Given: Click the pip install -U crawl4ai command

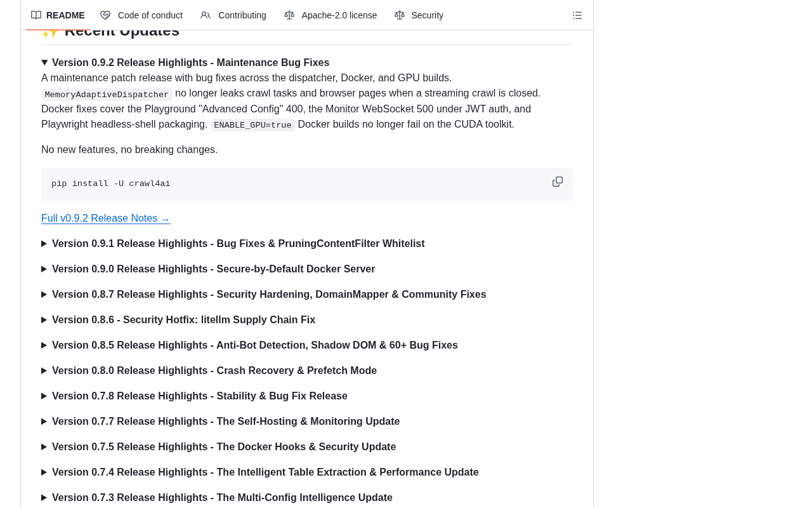Looking at the screenshot, I should (x=111, y=184).
